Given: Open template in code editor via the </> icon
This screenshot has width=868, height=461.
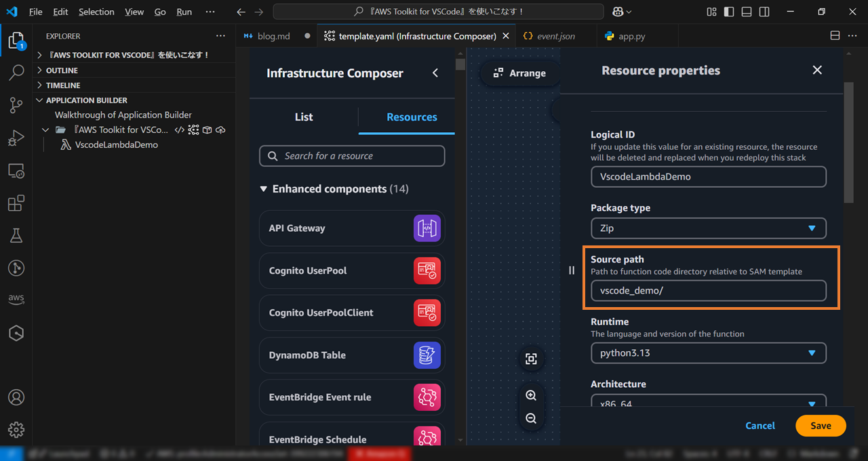Looking at the screenshot, I should (x=179, y=129).
